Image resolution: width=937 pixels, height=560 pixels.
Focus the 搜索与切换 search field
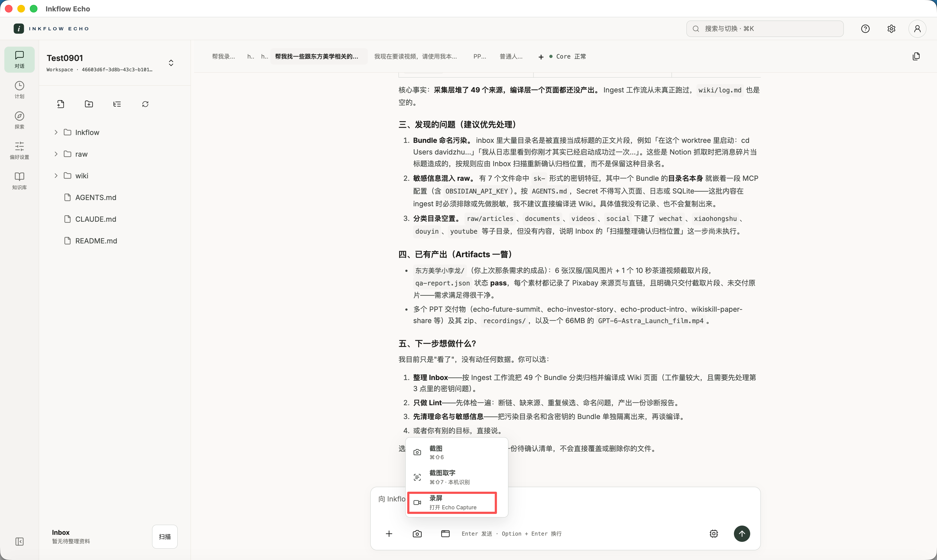click(765, 29)
